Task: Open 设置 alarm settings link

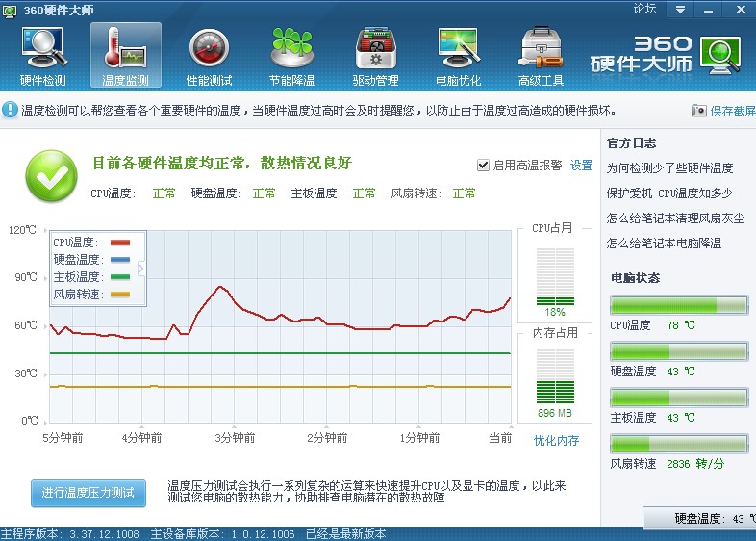Action: coord(582,166)
